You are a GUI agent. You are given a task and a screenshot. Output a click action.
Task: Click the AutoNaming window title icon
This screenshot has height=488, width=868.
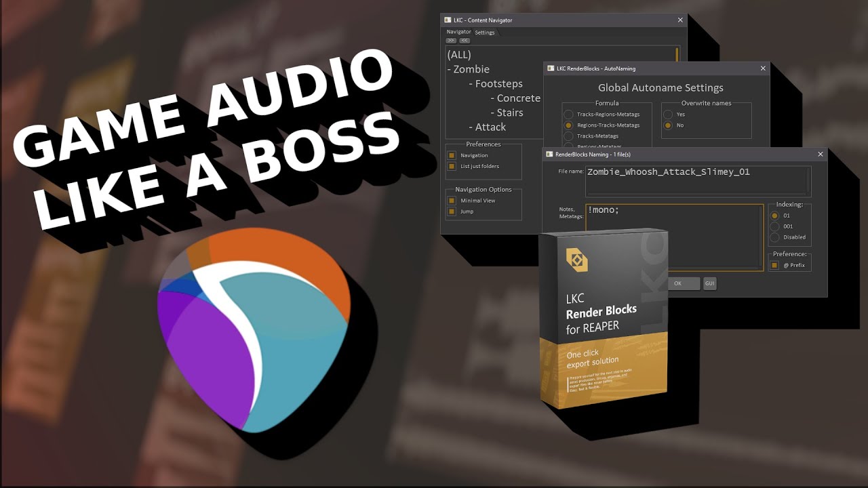pos(551,68)
